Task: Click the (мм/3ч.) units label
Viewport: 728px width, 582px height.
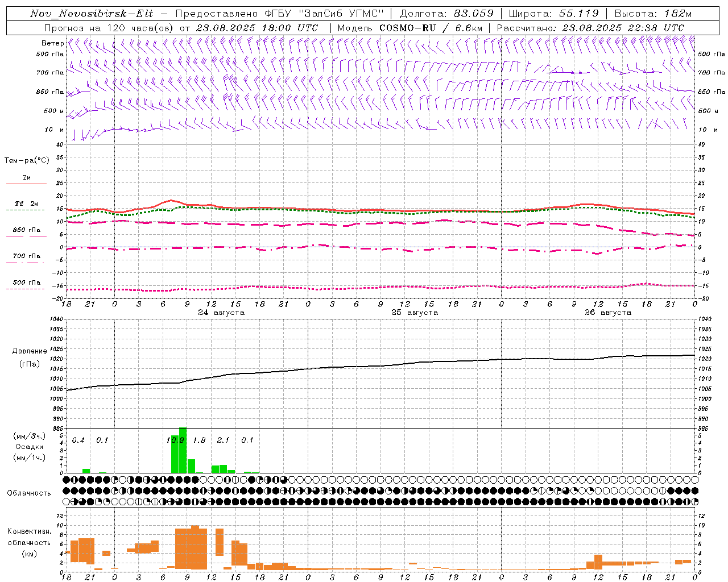Action: pyautogui.click(x=29, y=436)
